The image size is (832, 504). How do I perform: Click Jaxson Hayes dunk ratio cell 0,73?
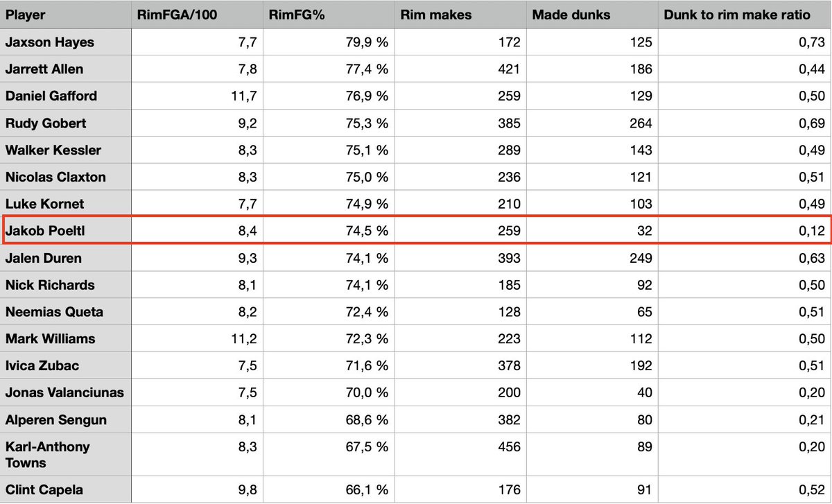tap(745, 42)
